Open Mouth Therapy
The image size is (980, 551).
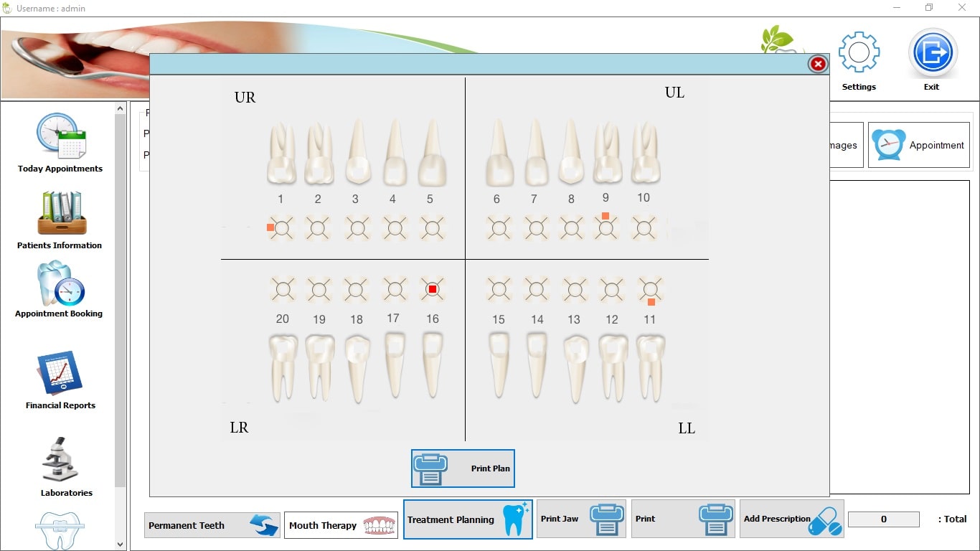coord(341,525)
